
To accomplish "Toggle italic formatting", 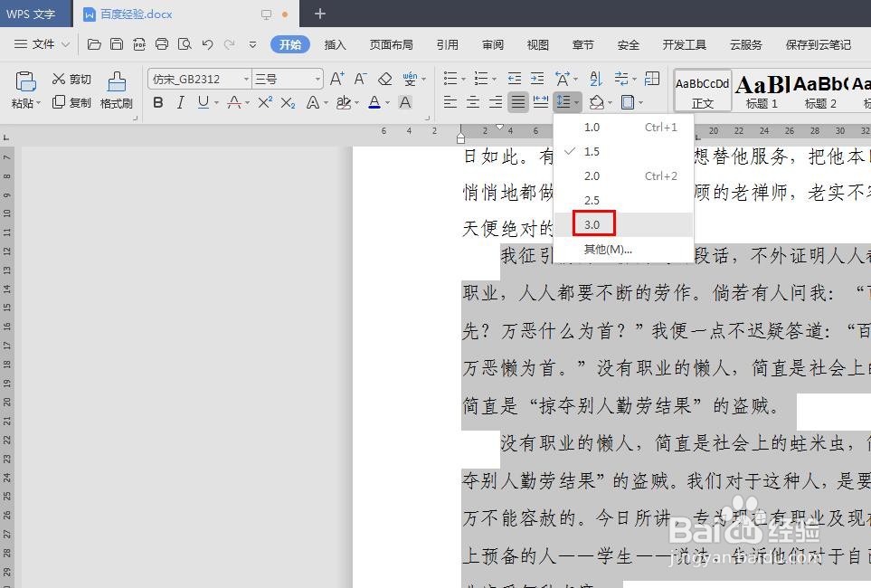I will click(180, 101).
